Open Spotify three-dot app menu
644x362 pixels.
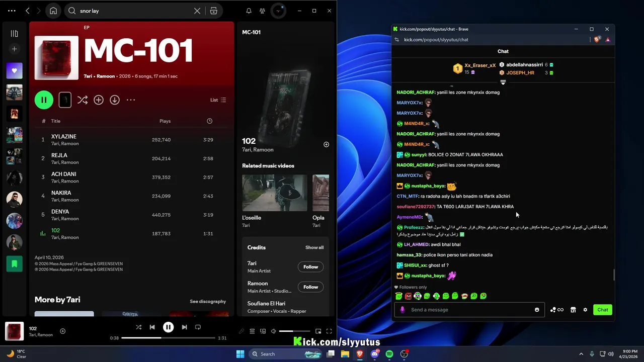pos(12,11)
